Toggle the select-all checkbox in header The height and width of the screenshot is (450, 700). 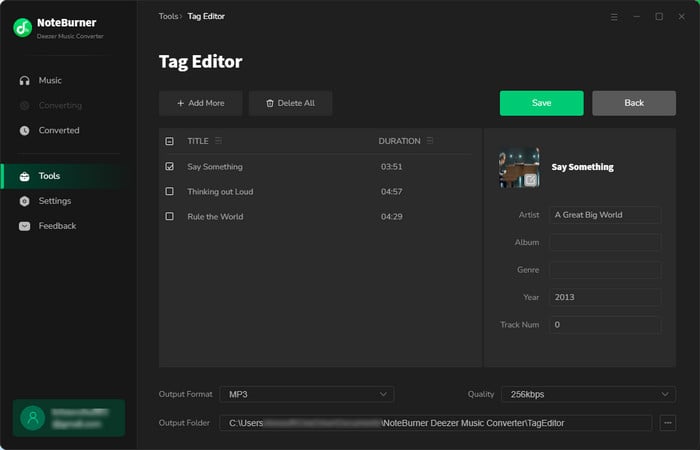pos(169,141)
